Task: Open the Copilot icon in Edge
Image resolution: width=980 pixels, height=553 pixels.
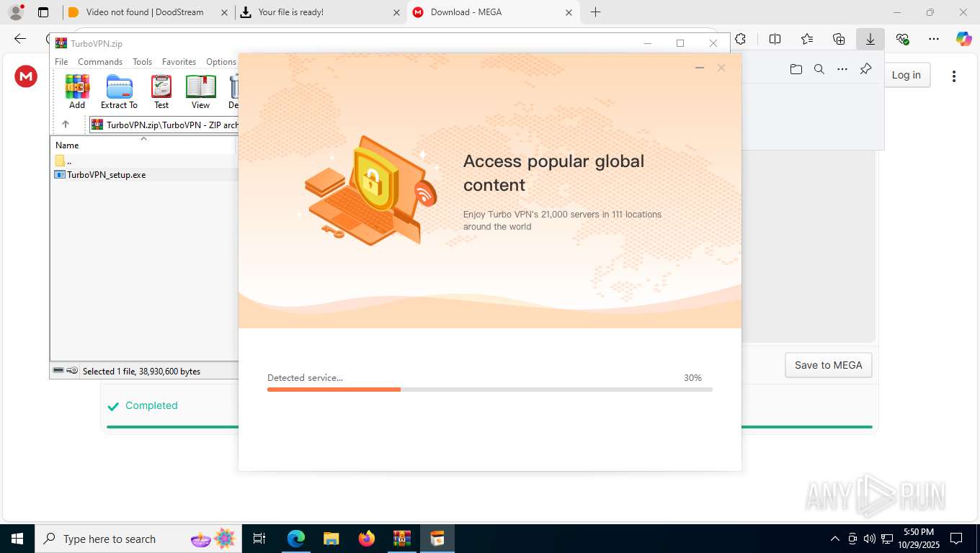Action: 963,40
